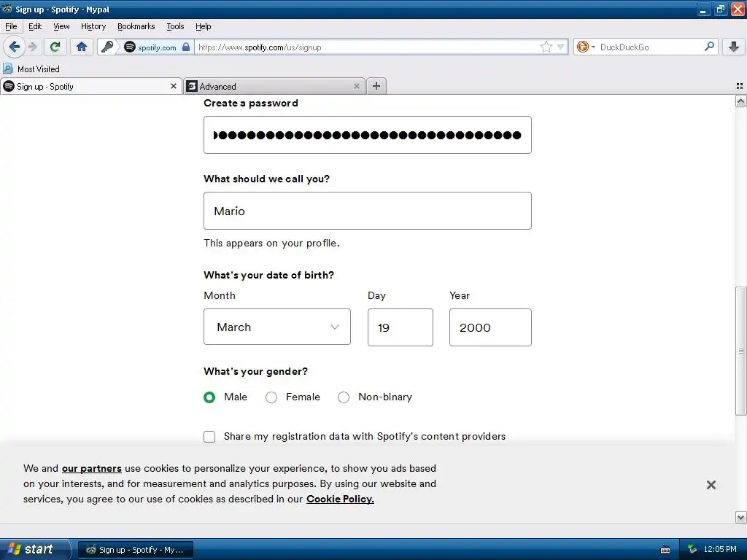Screen dimensions: 747x560
Task: Click the key icon beside the address bar
Action: (108, 47)
